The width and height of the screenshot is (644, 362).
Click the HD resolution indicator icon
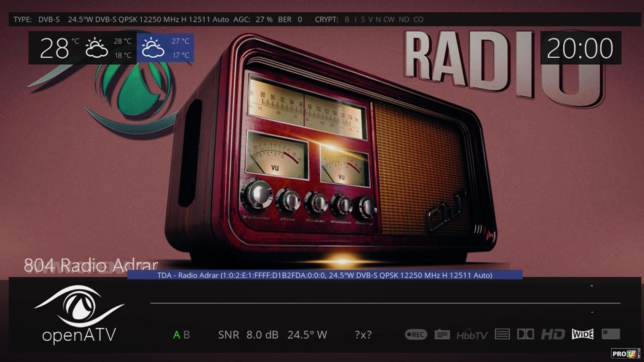(553, 334)
